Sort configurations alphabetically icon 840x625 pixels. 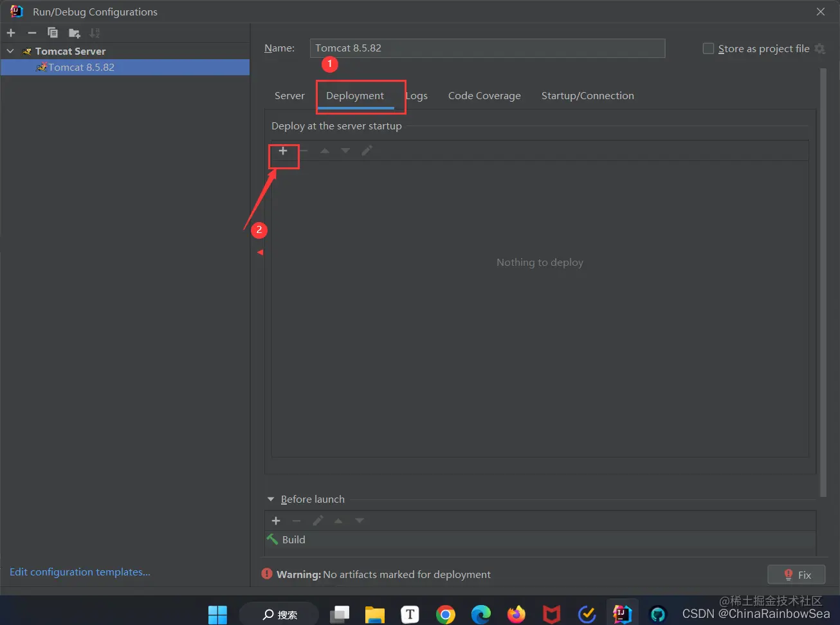tap(95, 33)
